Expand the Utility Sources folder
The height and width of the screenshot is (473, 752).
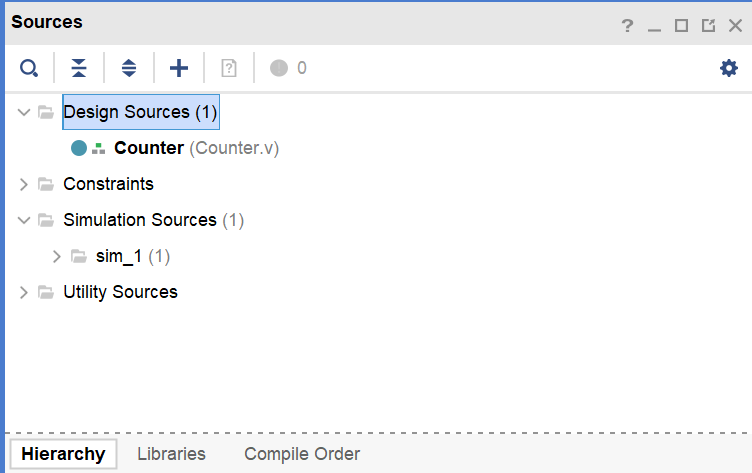click(25, 292)
